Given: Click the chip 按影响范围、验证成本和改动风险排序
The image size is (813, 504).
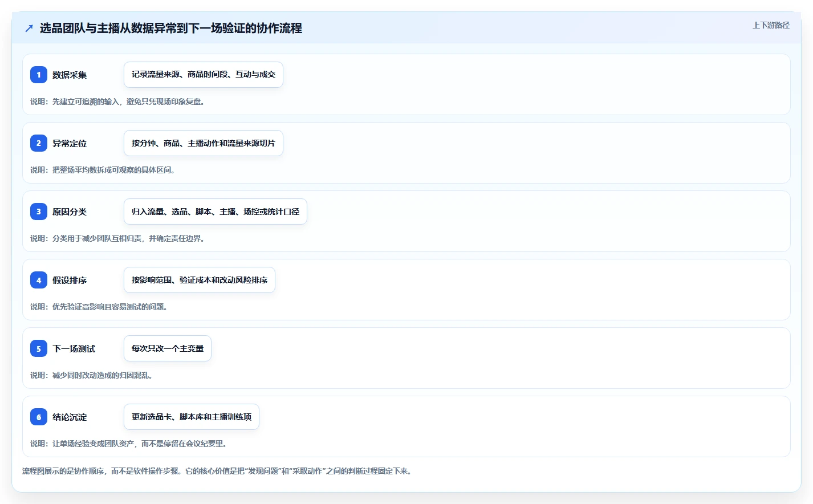Looking at the screenshot, I should [x=200, y=280].
